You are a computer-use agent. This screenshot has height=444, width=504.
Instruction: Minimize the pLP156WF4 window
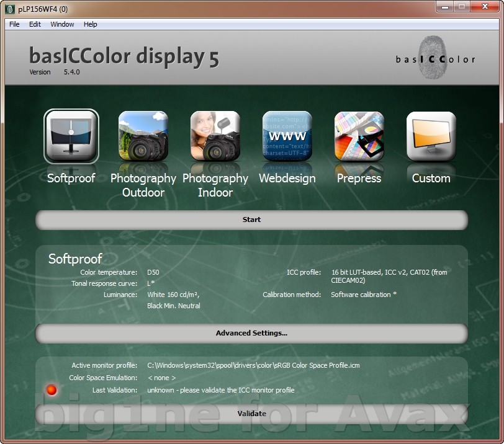pyautogui.click(x=445, y=7)
